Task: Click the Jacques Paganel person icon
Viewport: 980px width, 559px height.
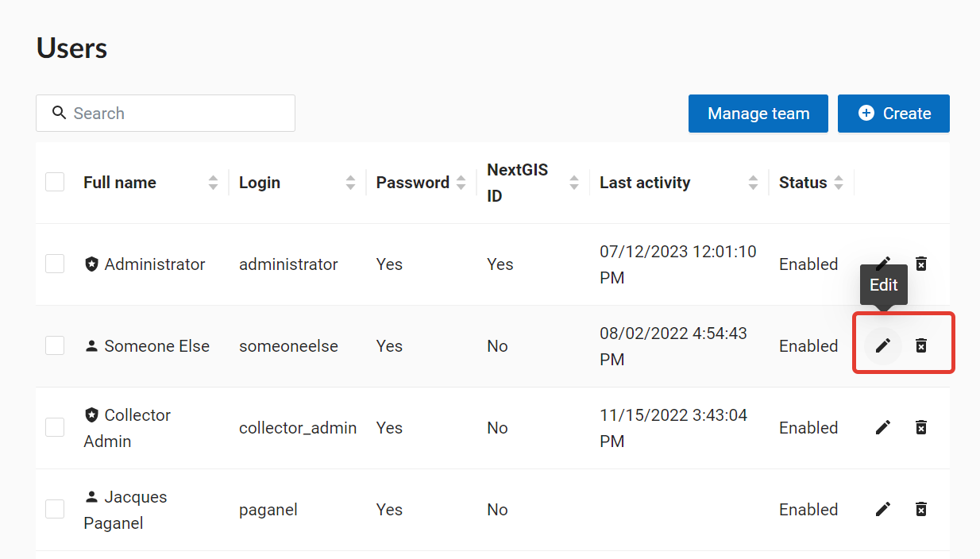Action: click(91, 497)
